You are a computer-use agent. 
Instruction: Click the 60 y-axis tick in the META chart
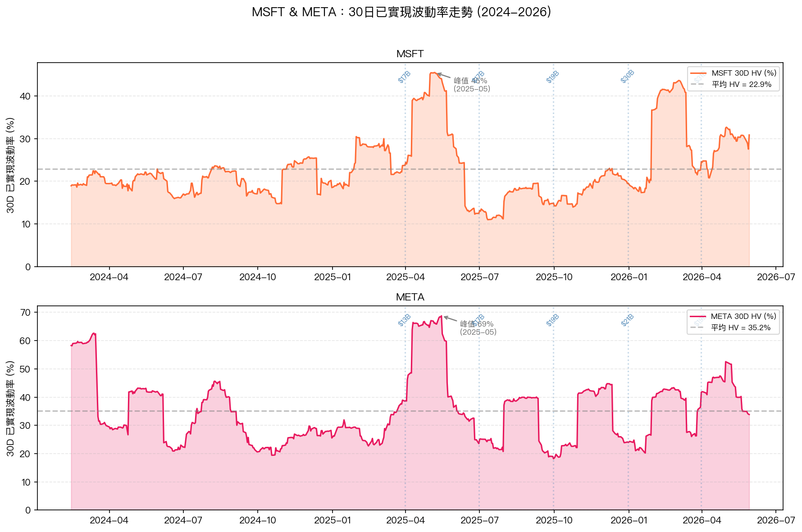point(25,341)
